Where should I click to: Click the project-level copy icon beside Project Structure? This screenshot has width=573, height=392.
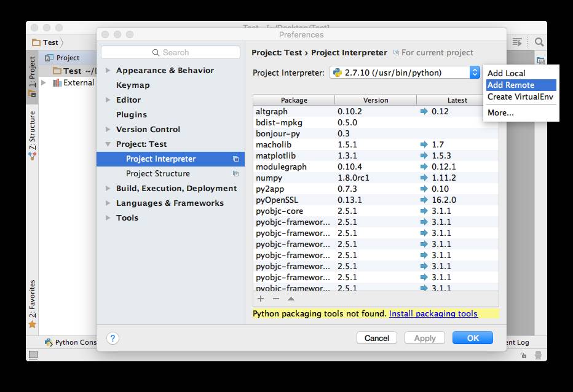click(x=235, y=173)
